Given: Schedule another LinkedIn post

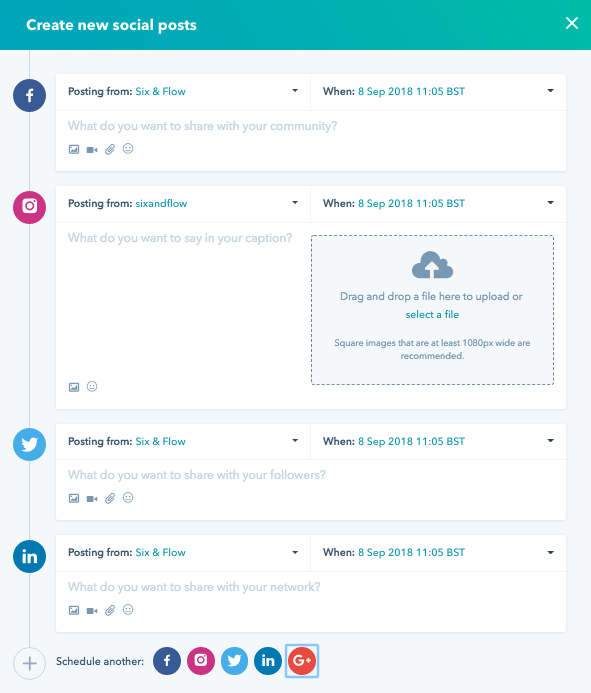Looking at the screenshot, I should 268,661.
